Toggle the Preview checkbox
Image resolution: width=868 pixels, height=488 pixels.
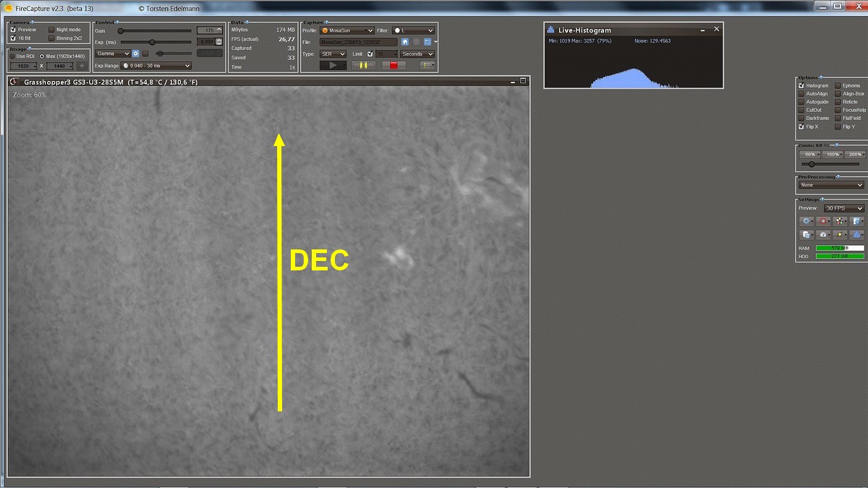click(x=13, y=30)
